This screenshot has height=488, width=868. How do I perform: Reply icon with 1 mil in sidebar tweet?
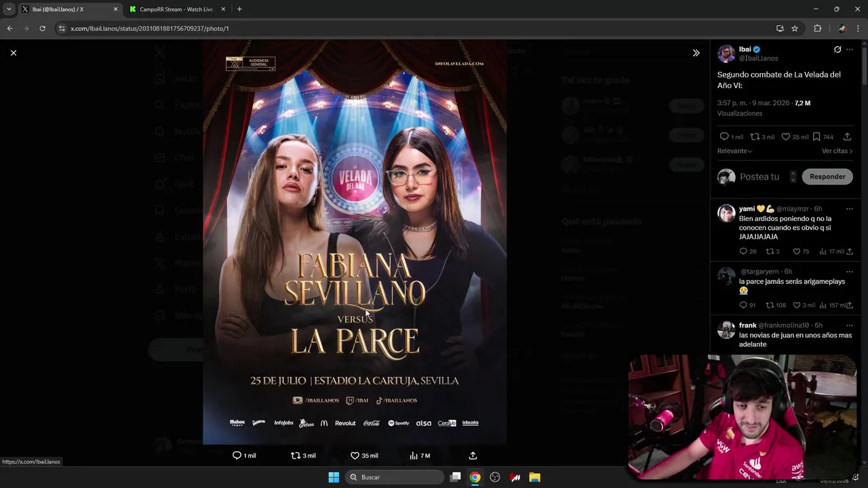pyautogui.click(x=724, y=136)
